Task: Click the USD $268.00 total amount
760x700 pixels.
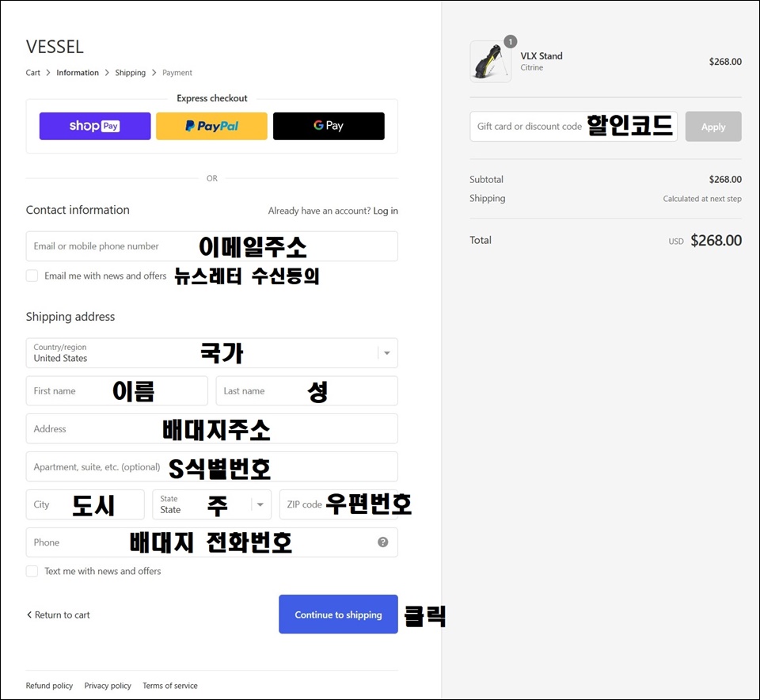Action: click(x=705, y=241)
